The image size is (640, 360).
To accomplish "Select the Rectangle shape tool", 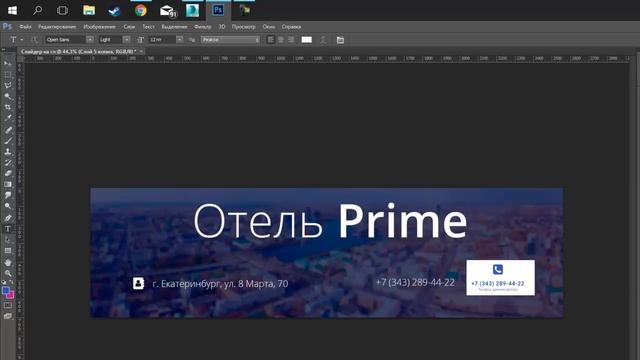I will pyautogui.click(x=8, y=251).
